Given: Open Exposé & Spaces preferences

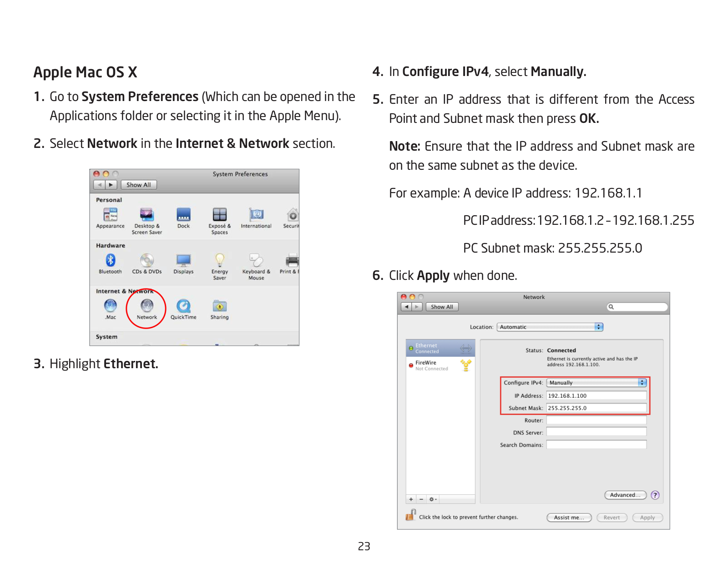Looking at the screenshot, I should click(x=219, y=221).
